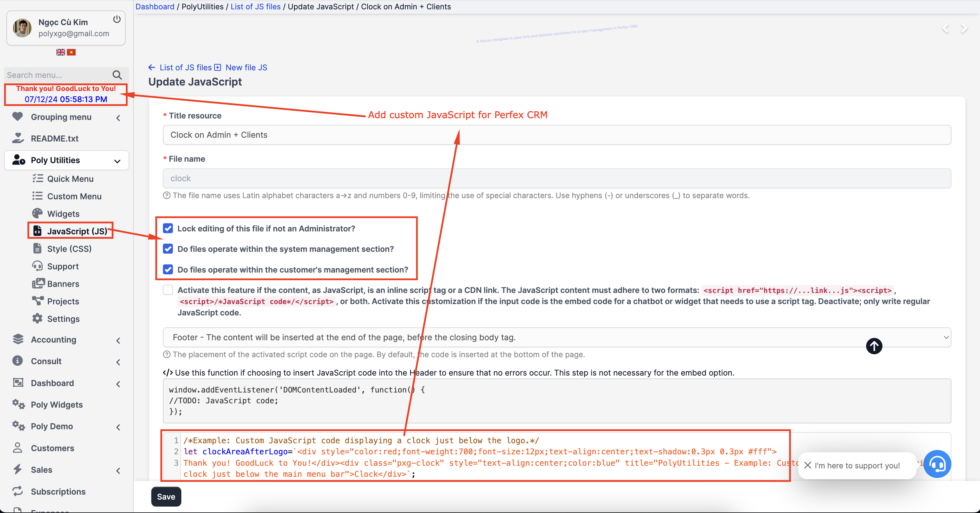
Task: Select Custom Menu in the sidebar
Action: [x=74, y=196]
